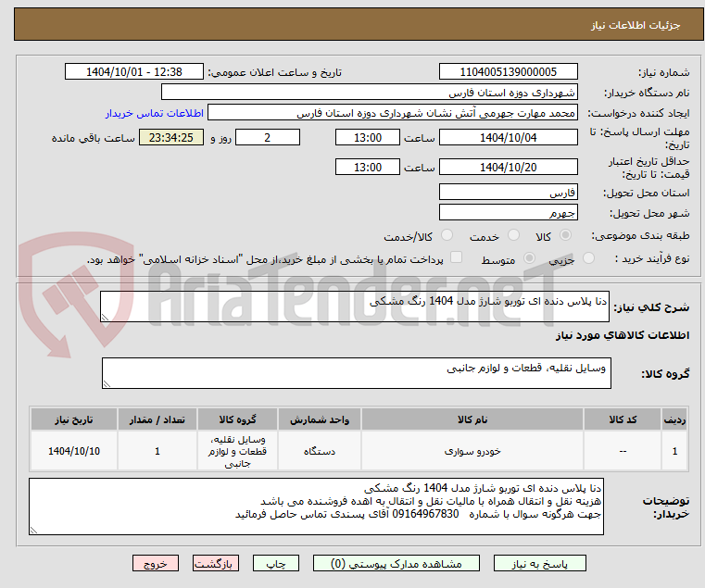The image size is (705, 588).
Task: Click the price validity time 13:00 field
Action: [368, 167]
